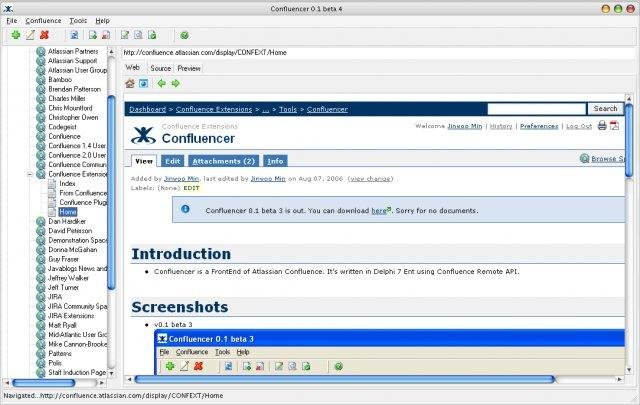Open the page Edit tab
Image resolution: width=640 pixels, height=405 pixels.
tap(173, 161)
